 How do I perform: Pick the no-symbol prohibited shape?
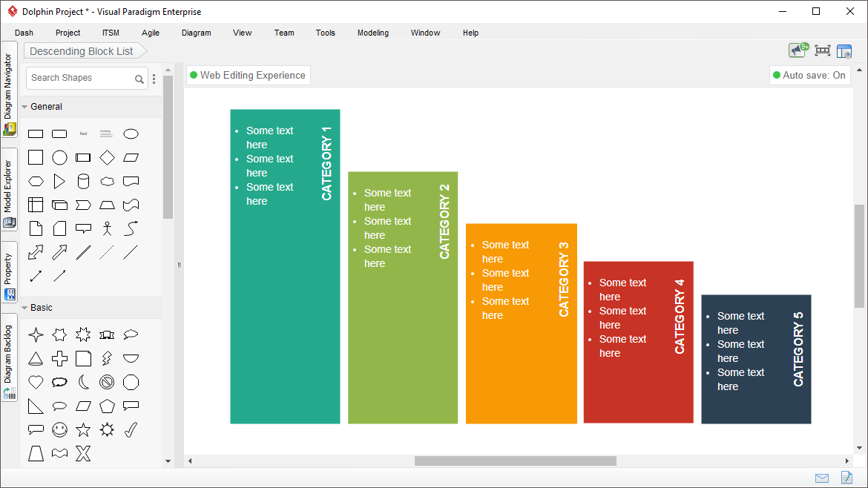point(107,383)
